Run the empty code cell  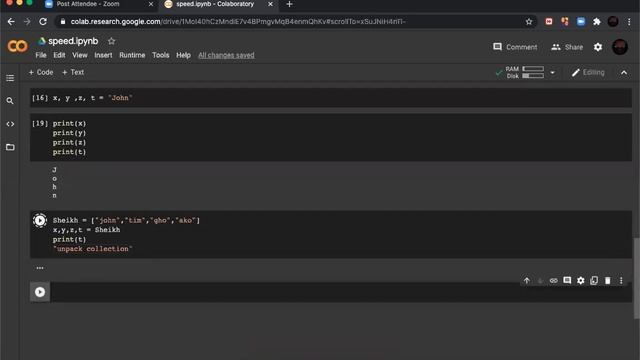click(x=40, y=292)
